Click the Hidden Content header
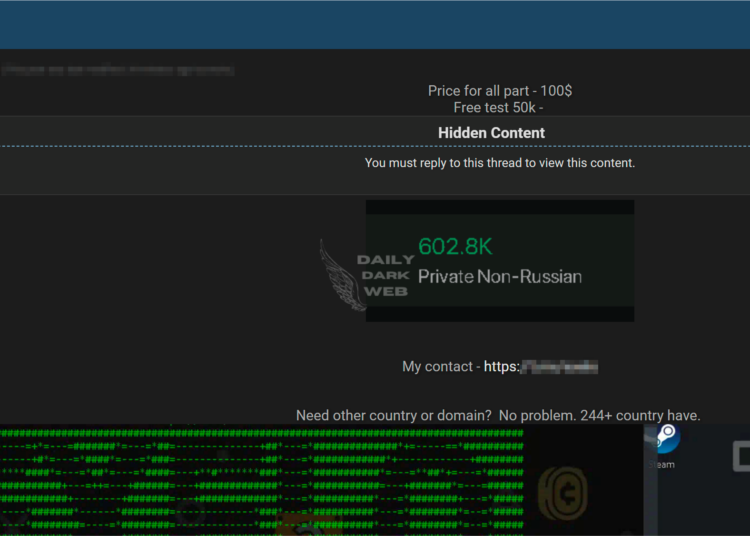This screenshot has width=750, height=536. 491,133
